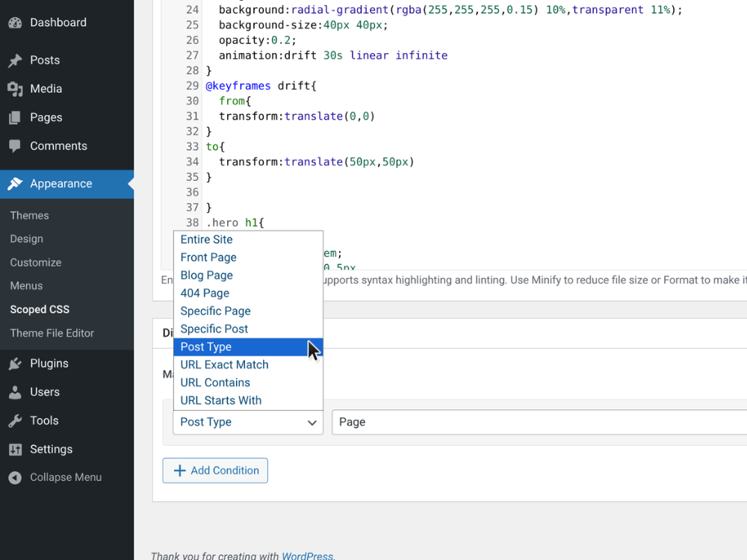Open the Dashboard menu
Screen dimensions: 747x560
click(58, 22)
